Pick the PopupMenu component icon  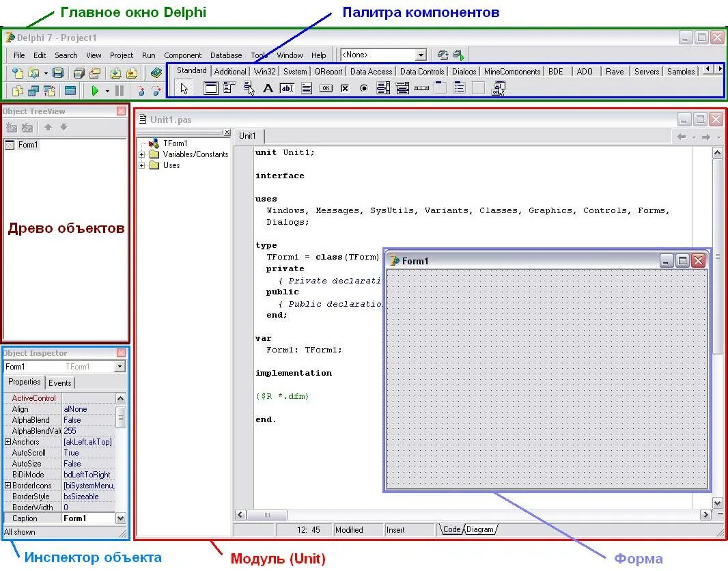(x=249, y=87)
